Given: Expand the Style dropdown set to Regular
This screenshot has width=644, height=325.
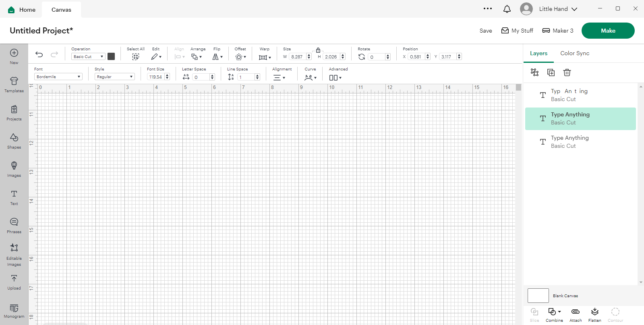Looking at the screenshot, I should point(115,77).
